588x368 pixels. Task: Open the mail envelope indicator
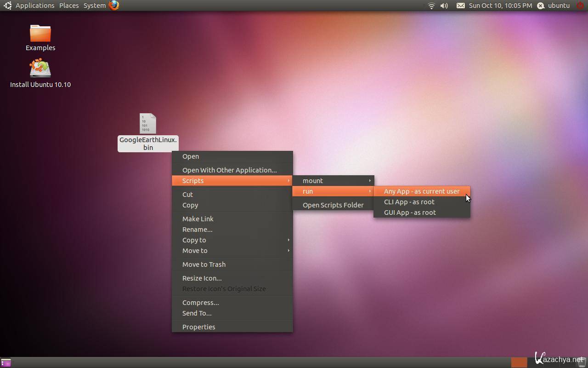pyautogui.click(x=460, y=6)
